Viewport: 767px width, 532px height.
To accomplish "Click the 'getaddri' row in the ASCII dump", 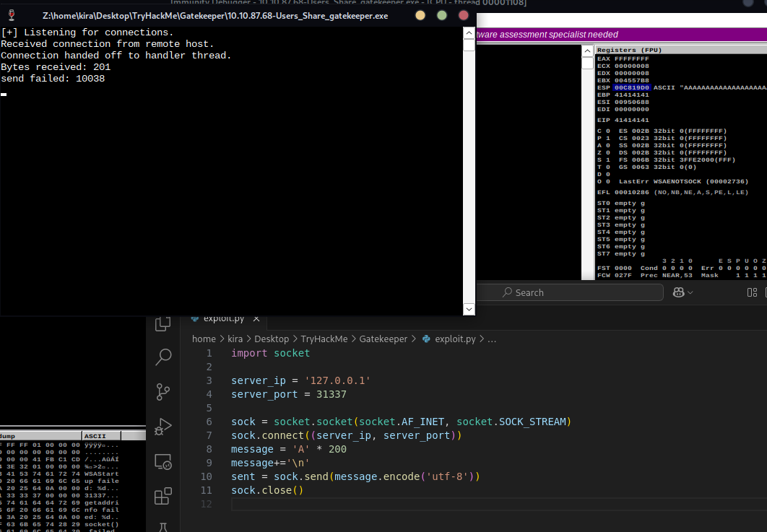I will click(101, 502).
